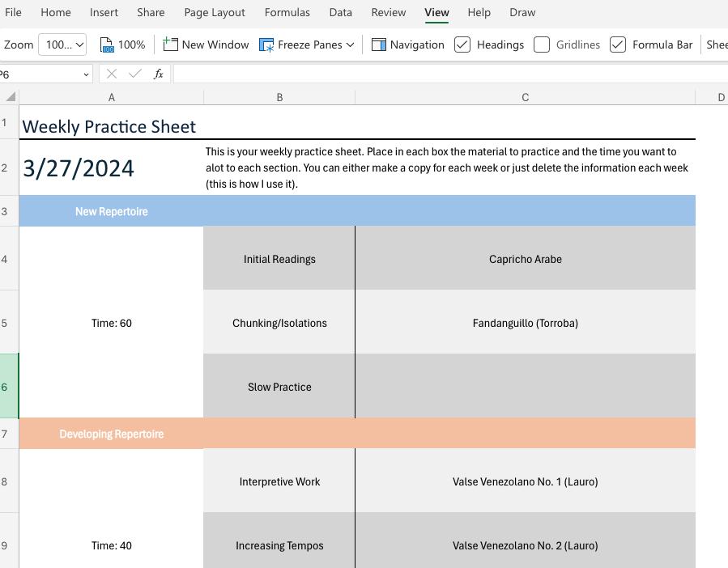This screenshot has width=728, height=568.
Task: Click the insert function fx icon
Action: tap(159, 74)
